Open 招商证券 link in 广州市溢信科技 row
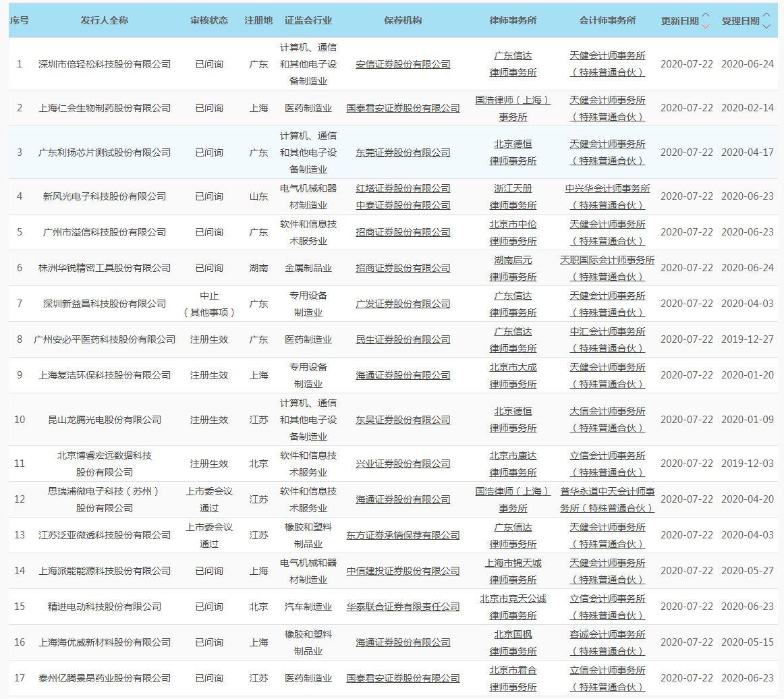The width and height of the screenshot is (784, 699). 403,232
